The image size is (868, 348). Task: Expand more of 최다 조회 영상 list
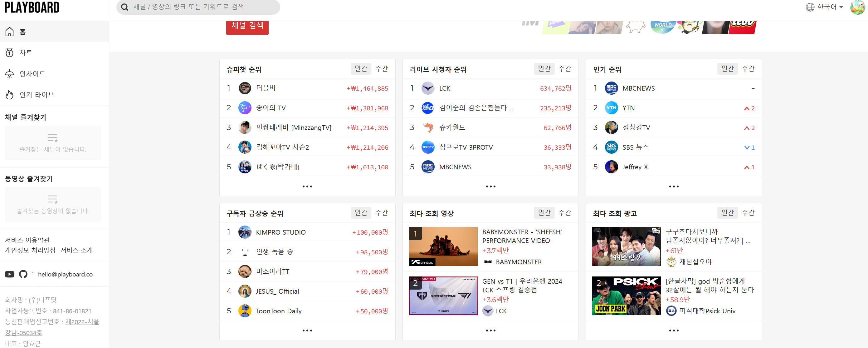pos(490,331)
